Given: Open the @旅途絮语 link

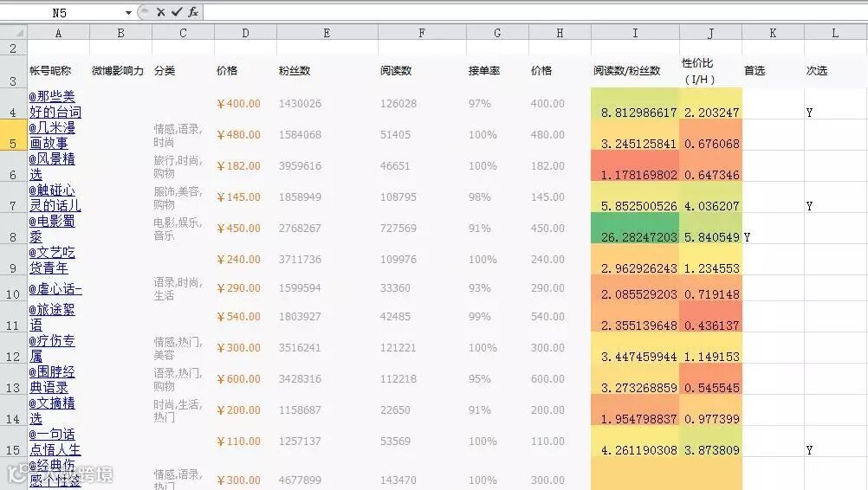Looking at the screenshot, I should click(52, 317).
